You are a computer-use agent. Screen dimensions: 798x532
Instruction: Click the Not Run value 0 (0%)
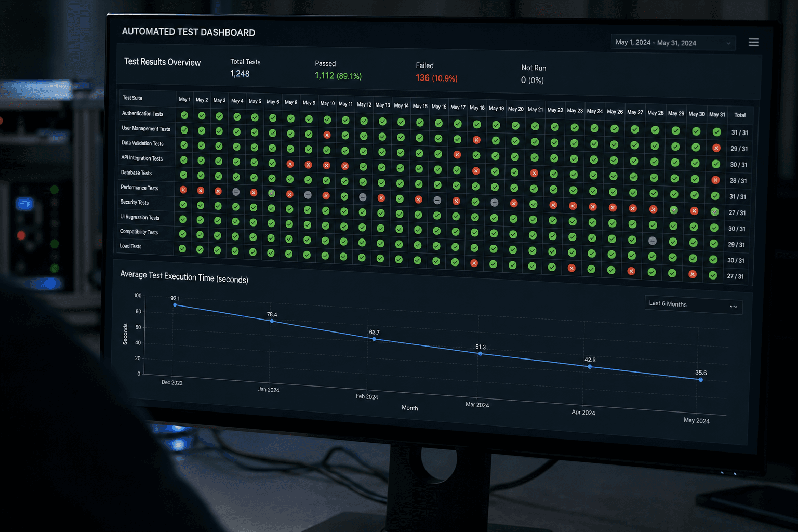[x=533, y=80]
